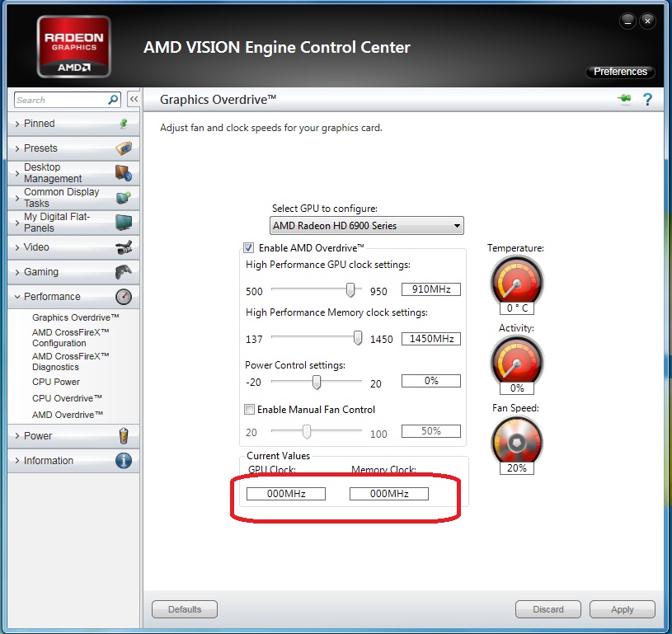Click the green pin icon beside Pinned

124,124
